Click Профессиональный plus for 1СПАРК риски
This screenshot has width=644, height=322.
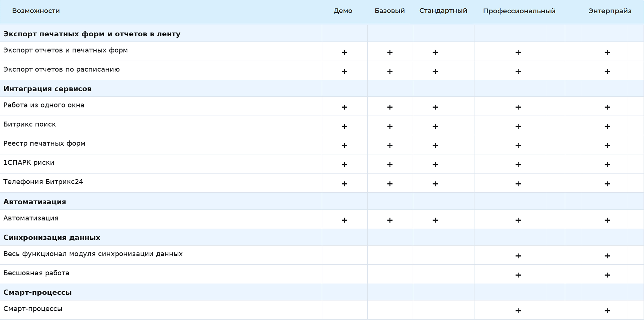(x=518, y=165)
